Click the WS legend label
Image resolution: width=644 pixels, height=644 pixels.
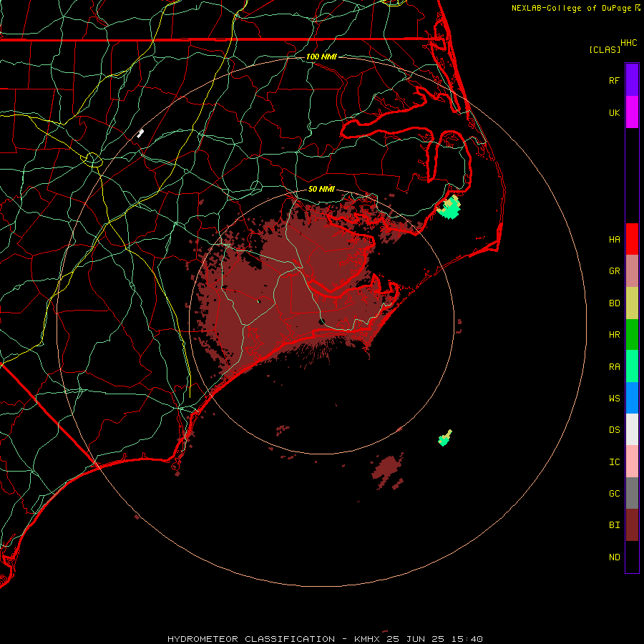(x=614, y=398)
